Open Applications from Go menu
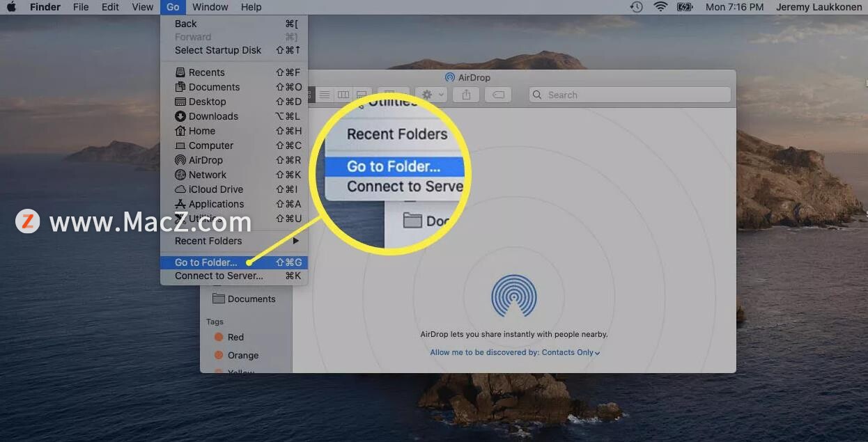The image size is (868, 442). pyautogui.click(x=234, y=204)
